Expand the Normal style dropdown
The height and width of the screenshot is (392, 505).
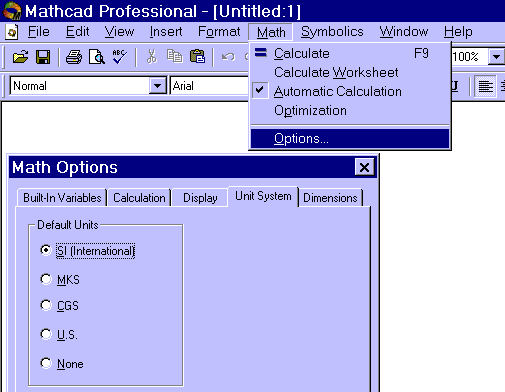click(x=157, y=86)
